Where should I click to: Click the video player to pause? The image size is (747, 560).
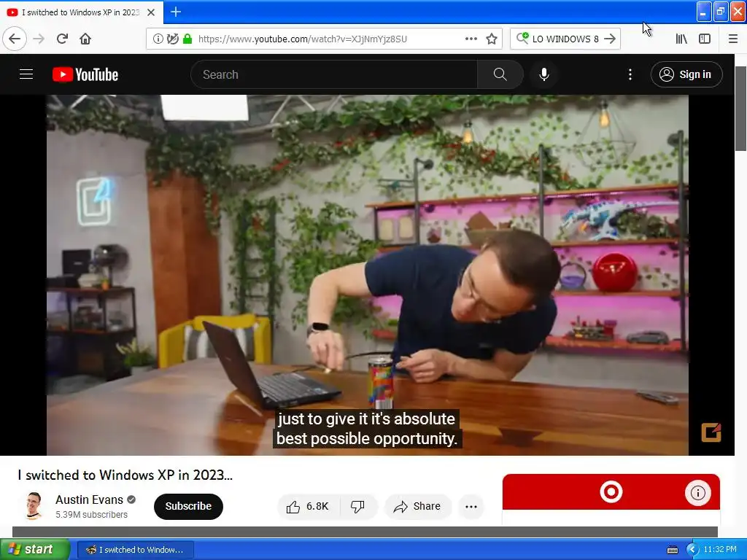point(368,275)
